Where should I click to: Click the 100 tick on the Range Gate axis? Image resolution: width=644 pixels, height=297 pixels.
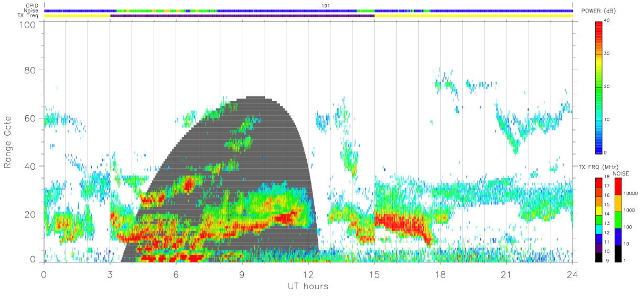tap(27, 25)
